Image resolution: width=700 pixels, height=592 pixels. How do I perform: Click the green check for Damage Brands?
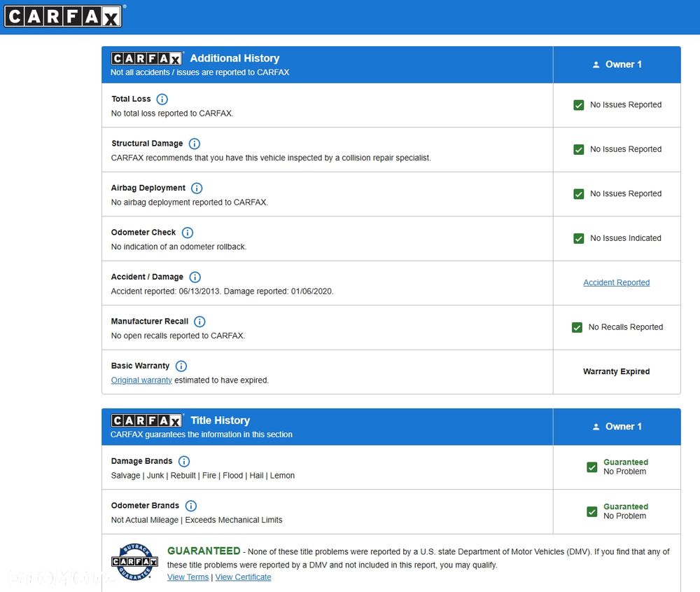592,467
